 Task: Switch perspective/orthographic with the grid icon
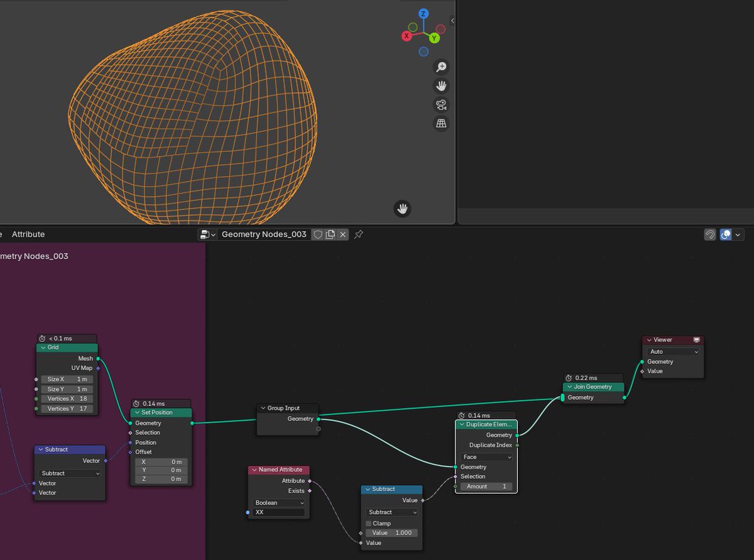click(x=442, y=123)
